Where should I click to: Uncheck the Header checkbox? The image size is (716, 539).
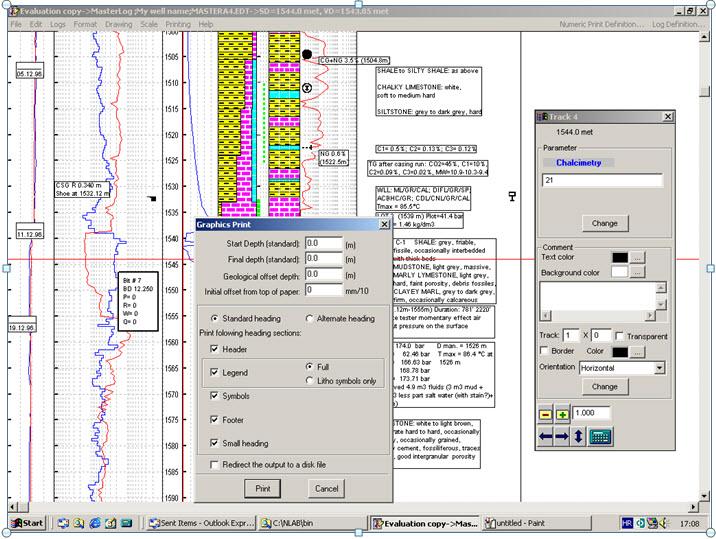point(216,349)
